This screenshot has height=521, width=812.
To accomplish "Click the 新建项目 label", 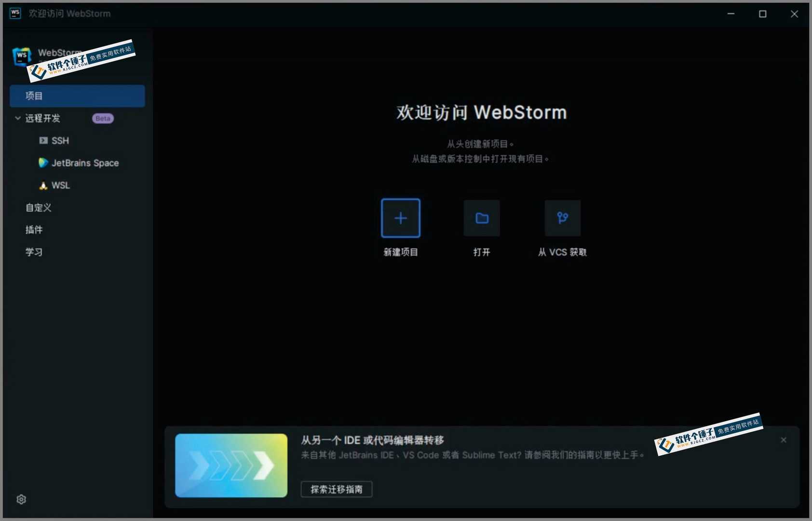I will 401,252.
